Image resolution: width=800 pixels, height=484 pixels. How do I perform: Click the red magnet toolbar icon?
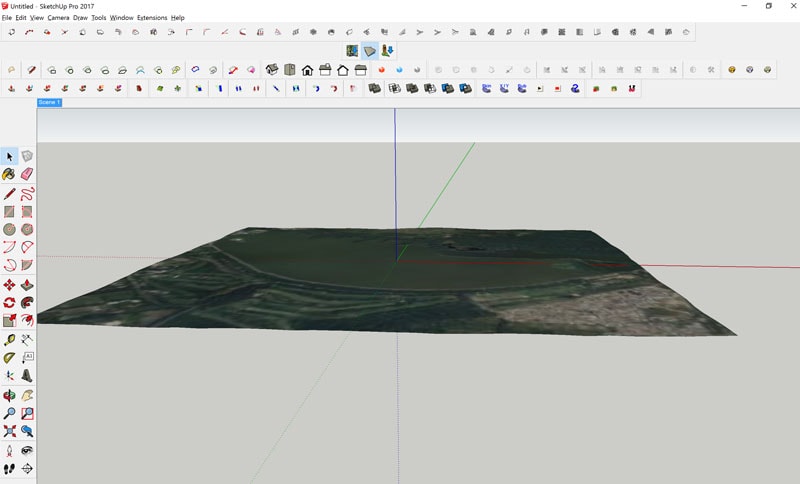click(632, 88)
